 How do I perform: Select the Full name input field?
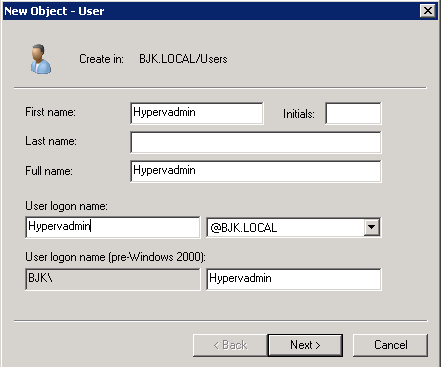[256, 171]
